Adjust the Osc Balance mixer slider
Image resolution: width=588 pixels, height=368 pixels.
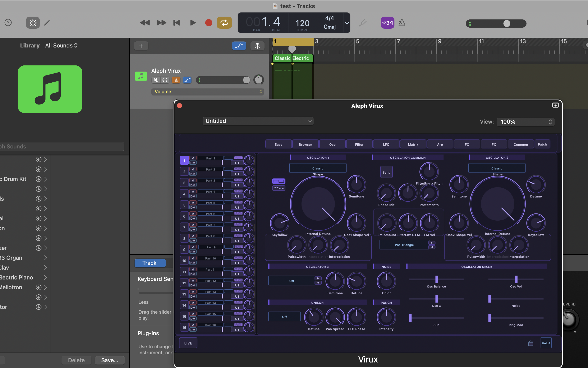coord(436,279)
